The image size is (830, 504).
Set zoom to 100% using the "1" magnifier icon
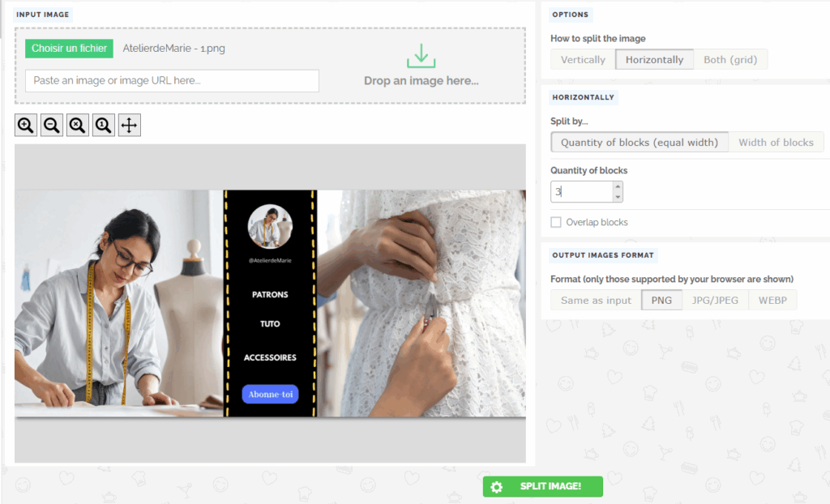pyautogui.click(x=103, y=125)
